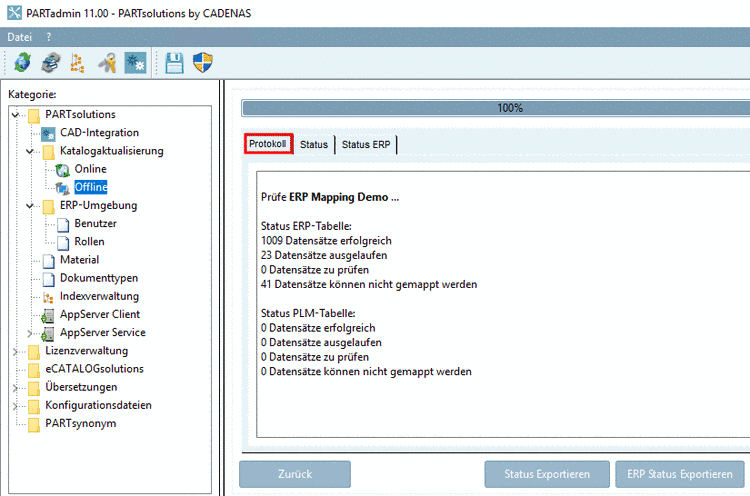Click the 'Status PLM-Tabelle:' heading
This screenshot has width=750, height=496.
point(308,313)
